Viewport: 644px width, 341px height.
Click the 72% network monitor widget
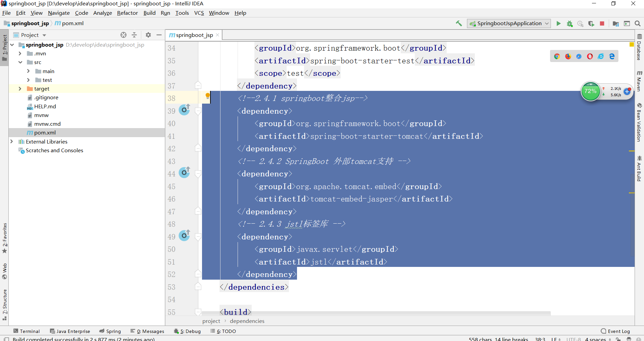coord(590,91)
